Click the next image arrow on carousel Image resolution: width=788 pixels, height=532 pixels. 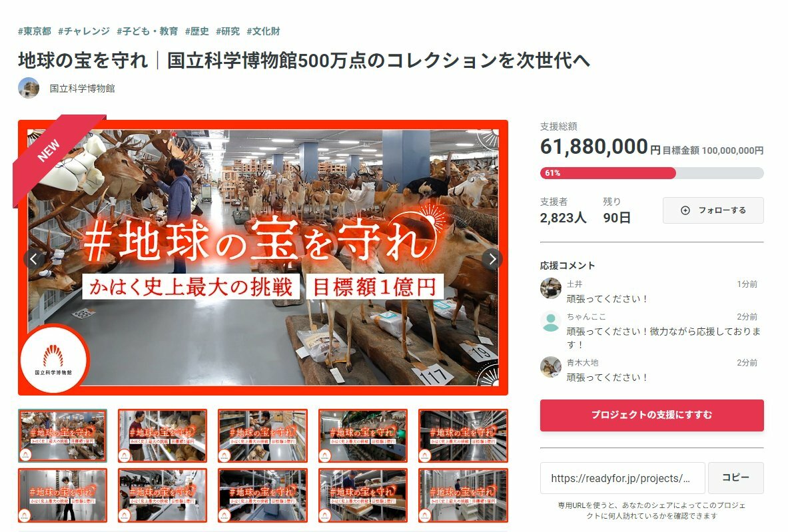coord(492,259)
